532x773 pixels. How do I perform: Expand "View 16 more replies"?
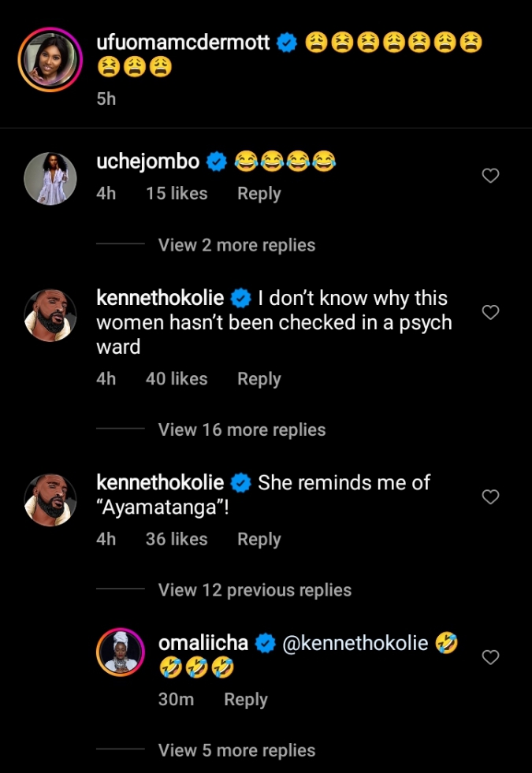click(242, 429)
